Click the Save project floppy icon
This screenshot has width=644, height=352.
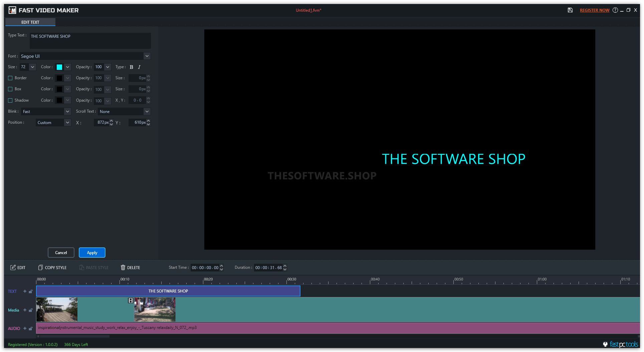tap(570, 10)
